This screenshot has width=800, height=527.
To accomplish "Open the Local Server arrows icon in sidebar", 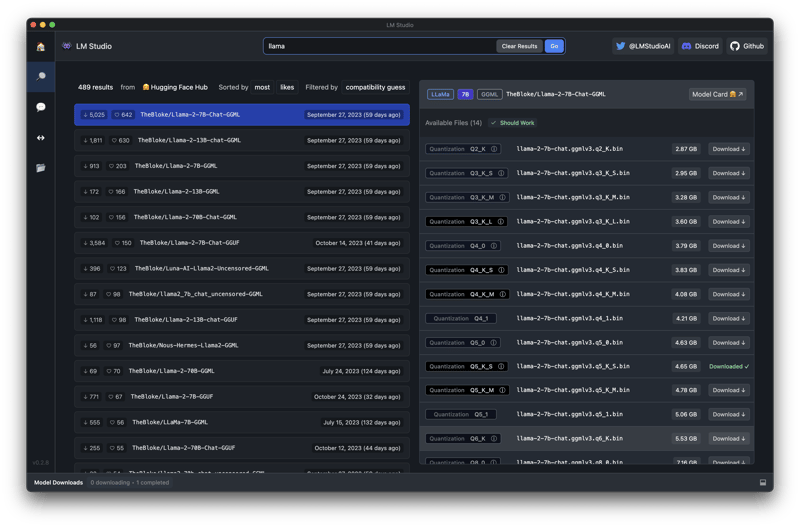I will click(x=41, y=138).
